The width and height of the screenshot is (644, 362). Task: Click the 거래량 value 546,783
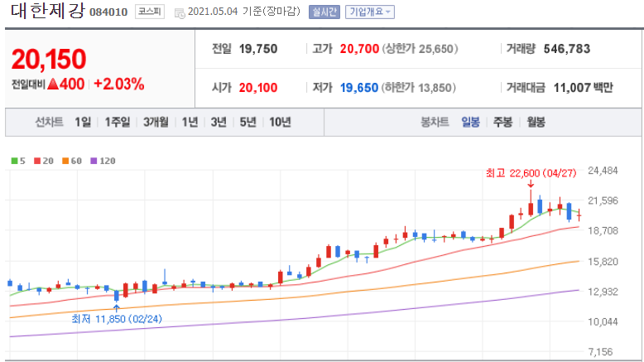567,49
